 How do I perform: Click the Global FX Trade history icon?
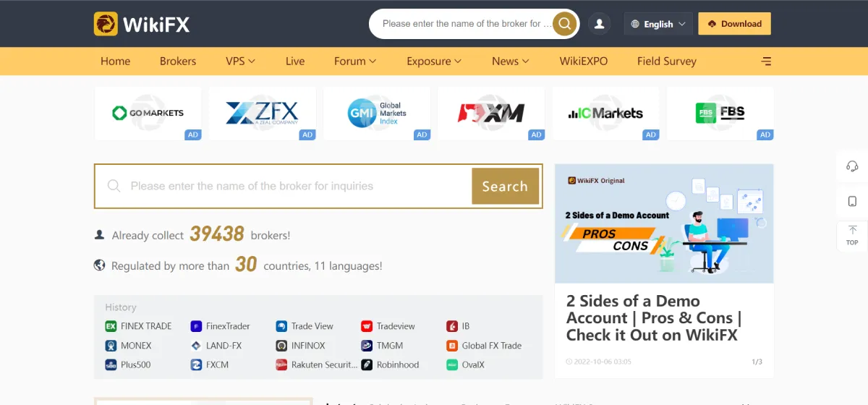pyautogui.click(x=452, y=346)
